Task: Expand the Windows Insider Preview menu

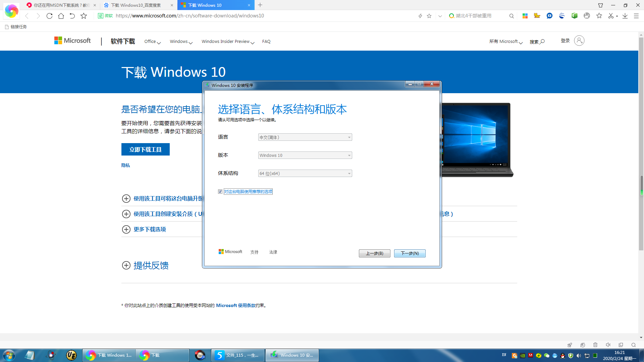Action: [x=228, y=42]
